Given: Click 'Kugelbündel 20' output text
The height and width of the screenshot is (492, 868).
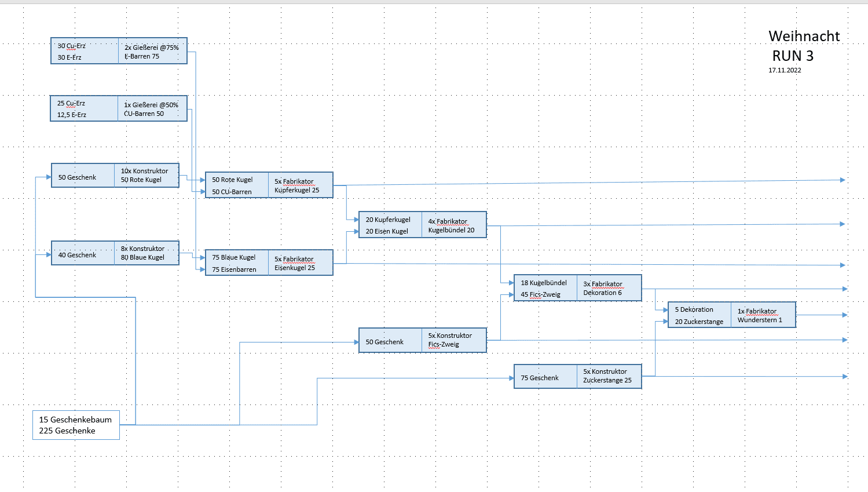Looking at the screenshot, I should [x=452, y=230].
